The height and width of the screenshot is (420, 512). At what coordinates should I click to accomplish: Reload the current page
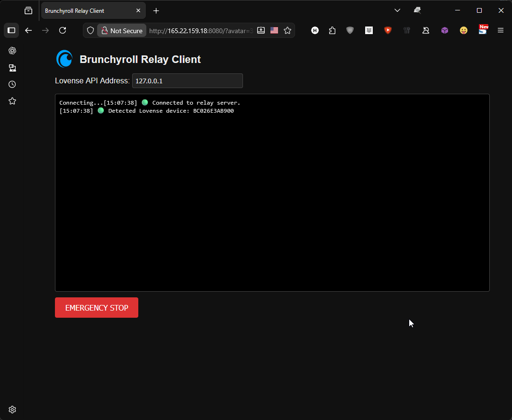click(x=63, y=30)
